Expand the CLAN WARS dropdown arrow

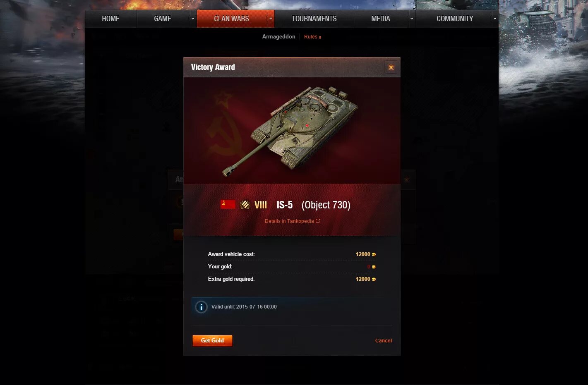pyautogui.click(x=271, y=19)
